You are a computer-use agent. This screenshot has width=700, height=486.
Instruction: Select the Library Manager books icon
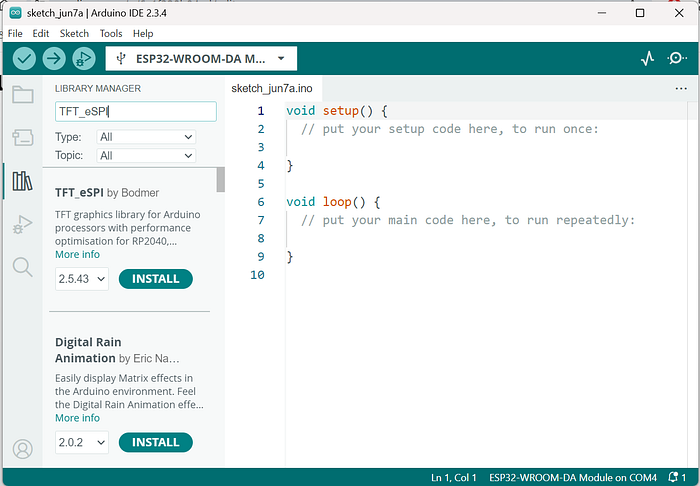(22, 181)
